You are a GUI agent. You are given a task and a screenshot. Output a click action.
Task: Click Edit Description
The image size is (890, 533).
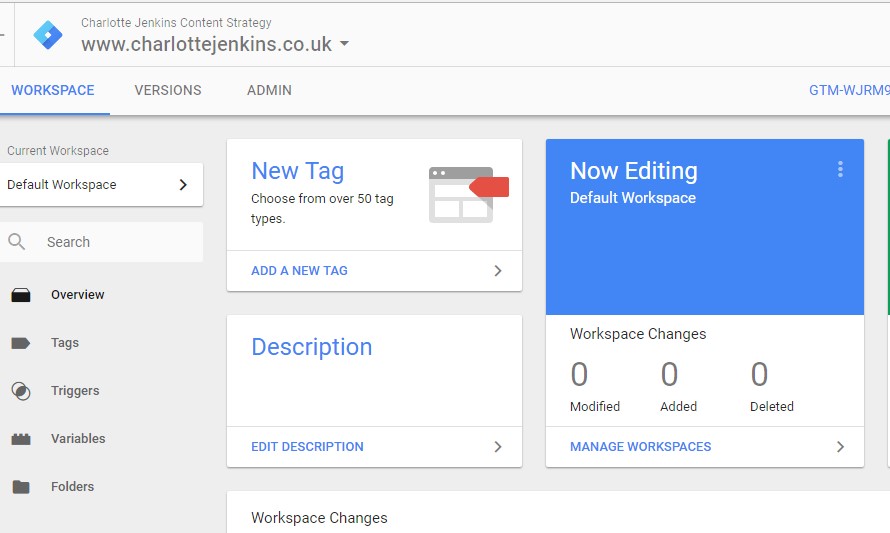(x=308, y=447)
